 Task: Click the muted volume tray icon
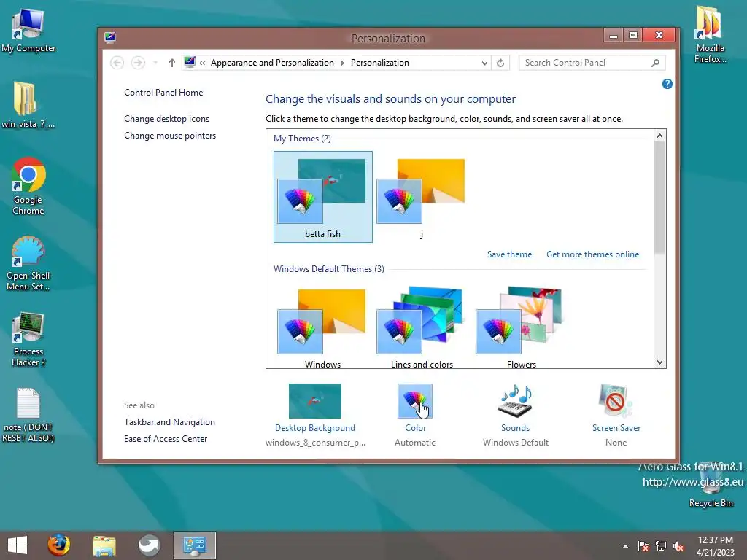click(678, 546)
